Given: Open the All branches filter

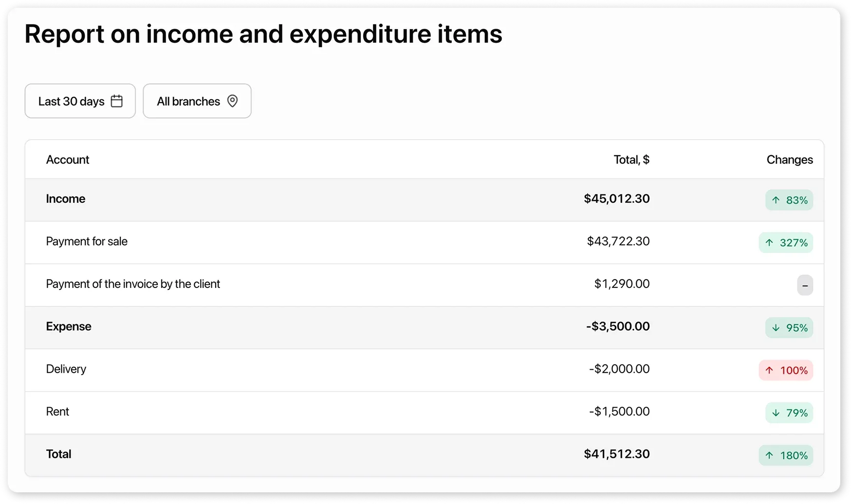Looking at the screenshot, I should (x=197, y=101).
